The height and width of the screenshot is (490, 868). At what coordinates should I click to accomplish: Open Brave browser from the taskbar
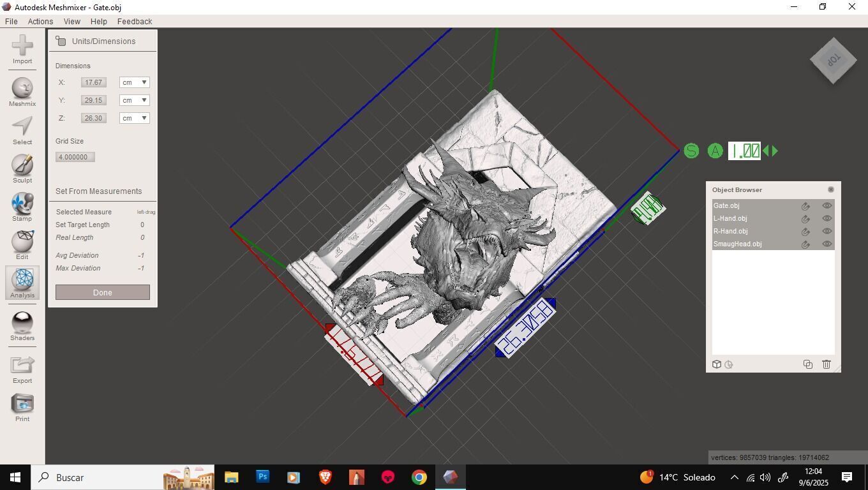(325, 477)
